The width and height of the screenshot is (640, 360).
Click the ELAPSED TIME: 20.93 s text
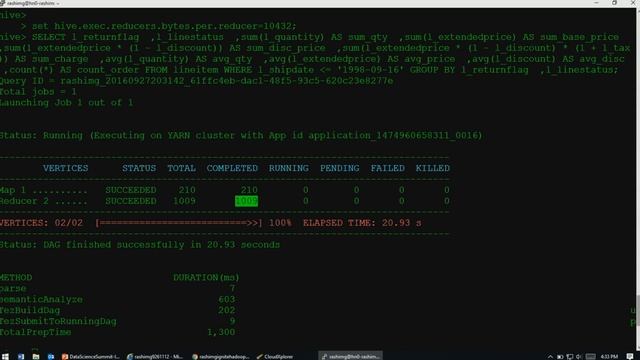click(x=362, y=223)
